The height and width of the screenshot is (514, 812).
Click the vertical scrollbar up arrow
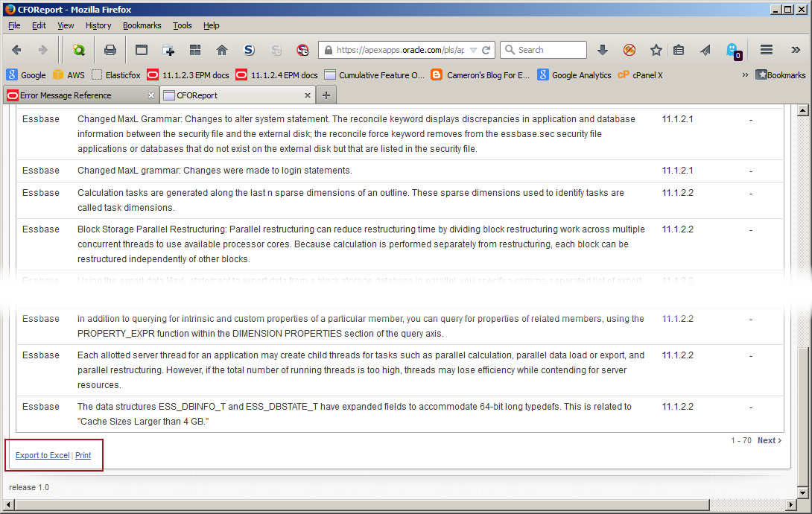[x=802, y=111]
